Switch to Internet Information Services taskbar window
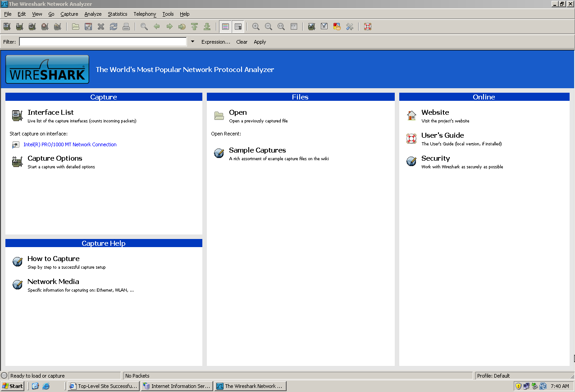This screenshot has width=575, height=392. (177, 386)
